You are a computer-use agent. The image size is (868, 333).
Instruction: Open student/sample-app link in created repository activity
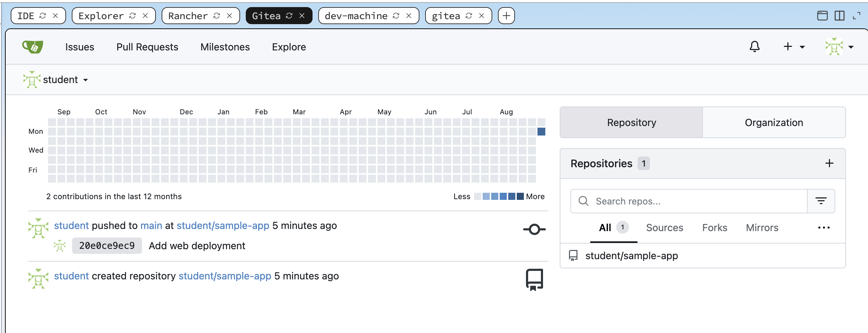tap(225, 276)
